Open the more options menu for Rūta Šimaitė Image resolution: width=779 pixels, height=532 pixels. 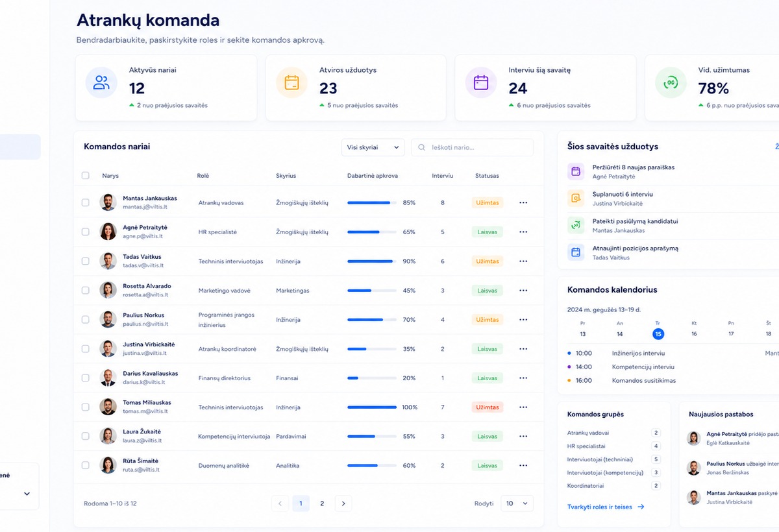point(523,465)
